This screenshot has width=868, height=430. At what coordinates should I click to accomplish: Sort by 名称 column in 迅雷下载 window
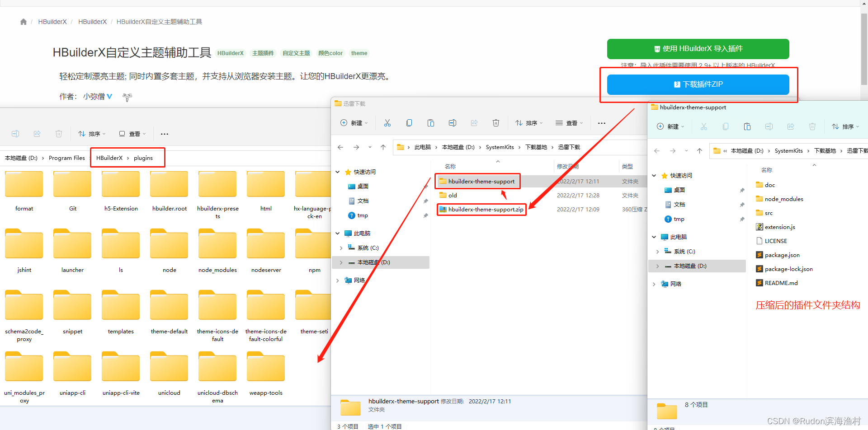coord(450,167)
